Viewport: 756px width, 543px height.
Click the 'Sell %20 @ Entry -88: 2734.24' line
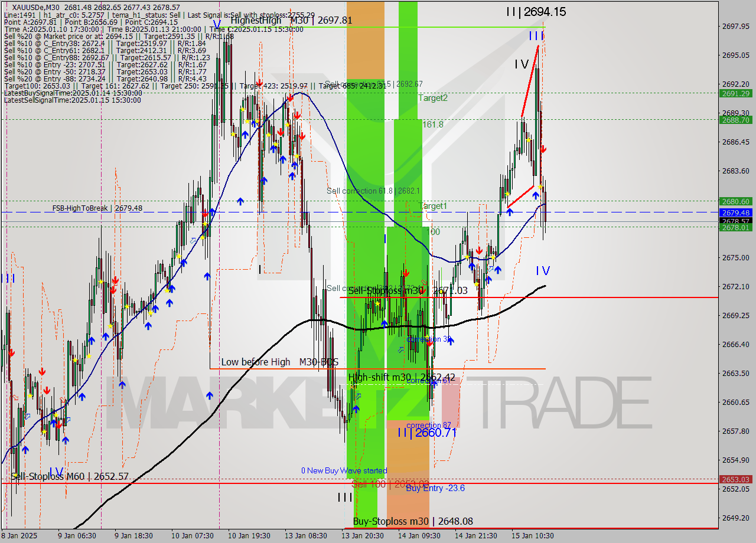[x=105, y=78]
